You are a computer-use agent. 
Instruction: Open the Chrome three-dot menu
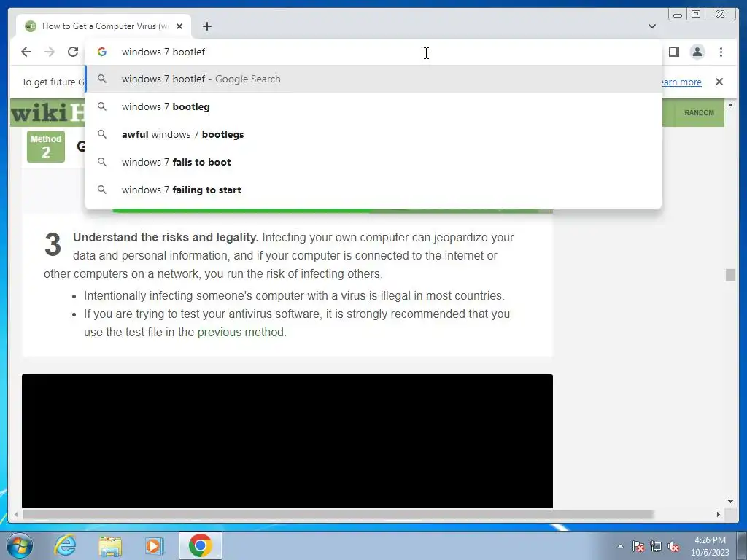pos(721,52)
